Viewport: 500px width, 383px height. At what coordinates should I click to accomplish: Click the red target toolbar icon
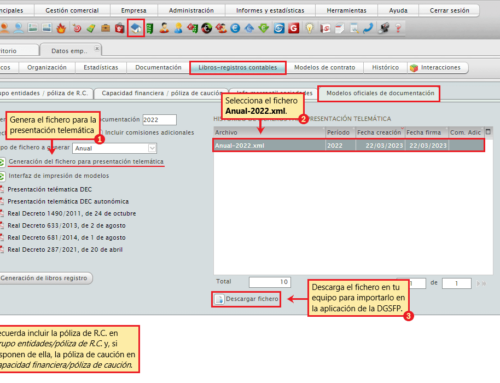pos(77,28)
